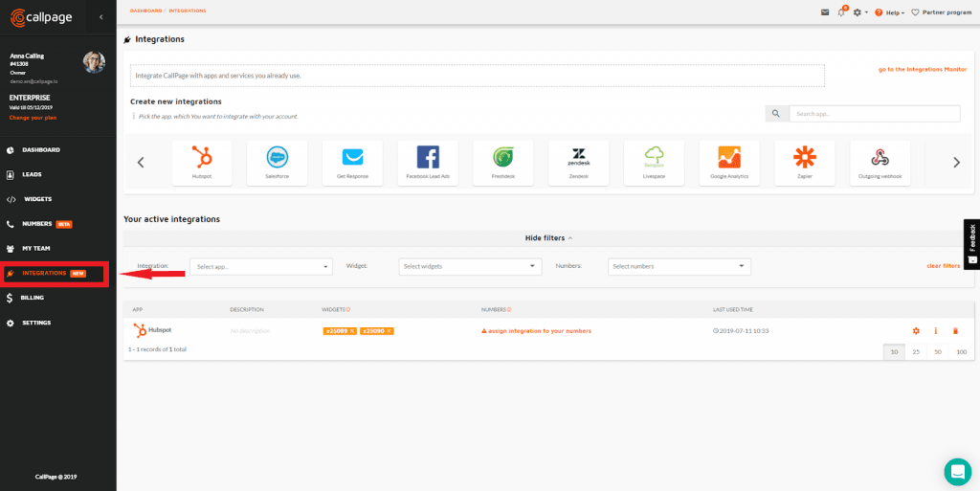Open the Select widgets dropdown
The width and height of the screenshot is (980, 491).
(470, 266)
